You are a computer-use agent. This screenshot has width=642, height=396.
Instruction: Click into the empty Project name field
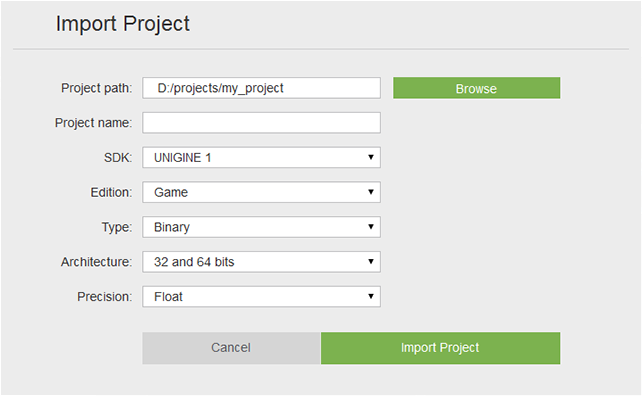[261, 123]
